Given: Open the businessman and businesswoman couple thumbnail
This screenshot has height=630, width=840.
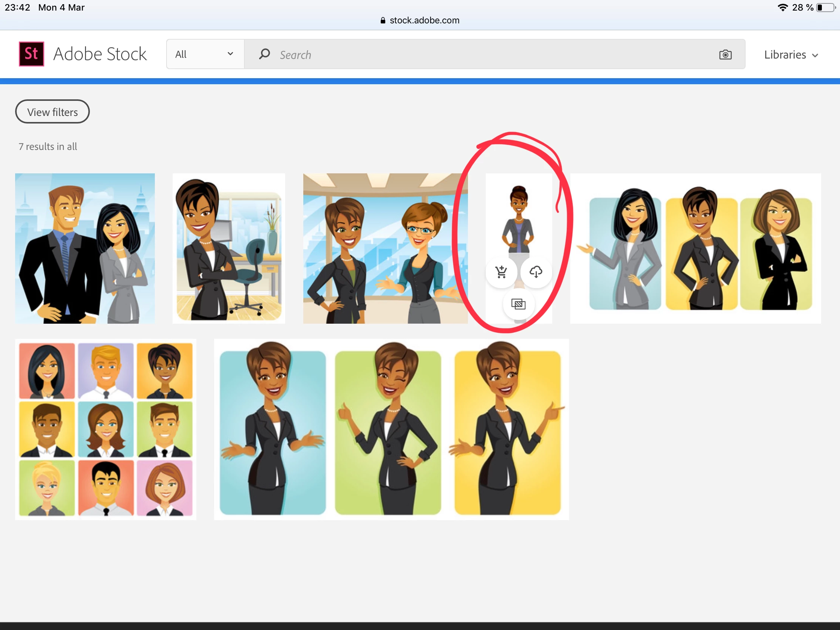Looking at the screenshot, I should (x=85, y=249).
